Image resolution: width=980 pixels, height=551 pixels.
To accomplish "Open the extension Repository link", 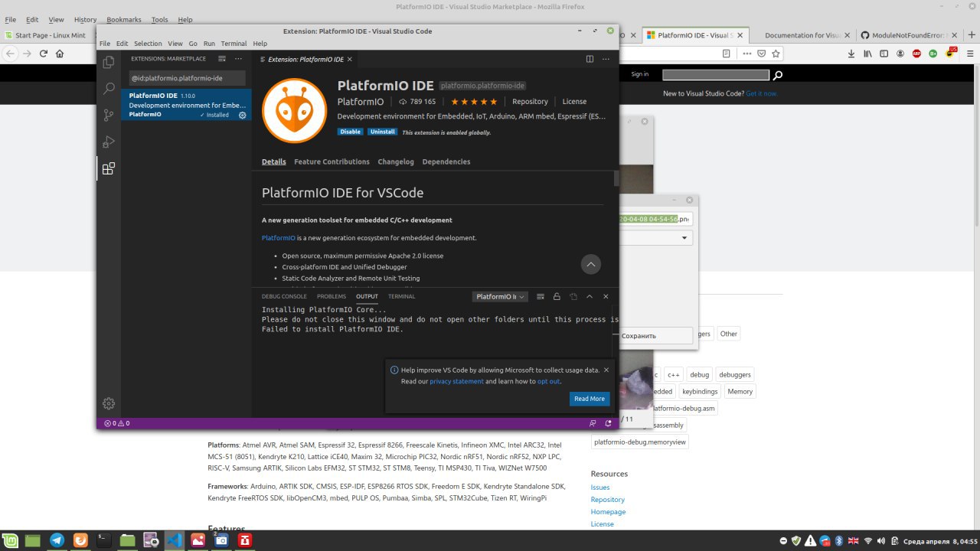I will click(530, 101).
